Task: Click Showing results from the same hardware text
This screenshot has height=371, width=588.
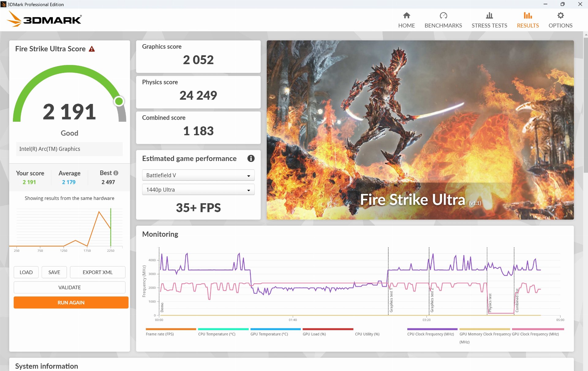Action: [70, 198]
